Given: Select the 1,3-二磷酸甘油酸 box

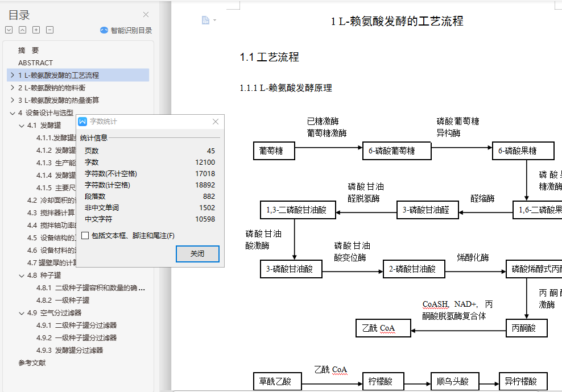Looking at the screenshot, I should point(298,210).
